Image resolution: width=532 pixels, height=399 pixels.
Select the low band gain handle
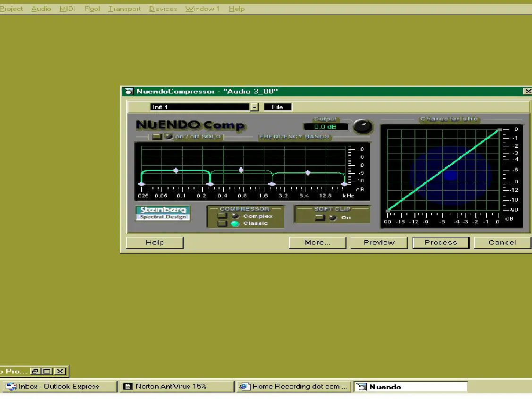[176, 170]
